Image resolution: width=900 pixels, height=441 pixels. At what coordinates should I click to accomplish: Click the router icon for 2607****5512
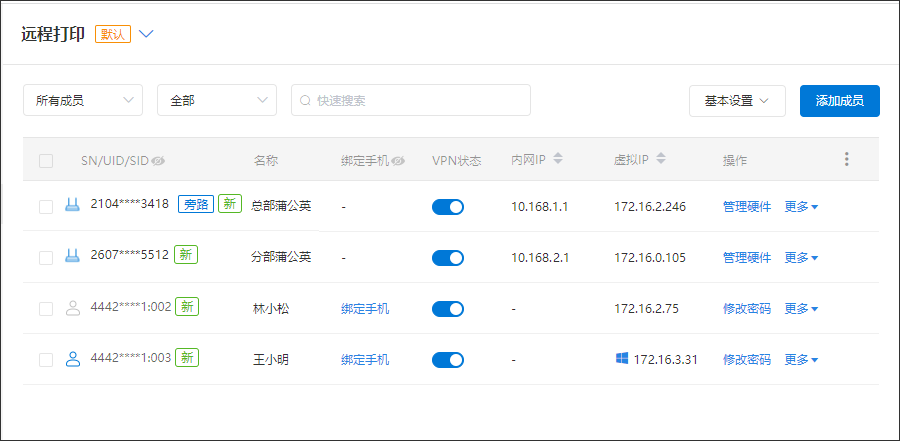tap(72, 256)
